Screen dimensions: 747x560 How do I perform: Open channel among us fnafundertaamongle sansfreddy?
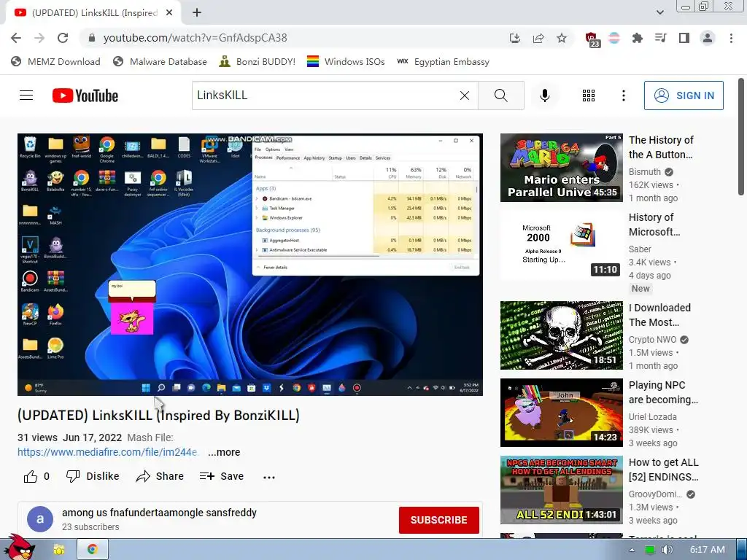click(159, 513)
